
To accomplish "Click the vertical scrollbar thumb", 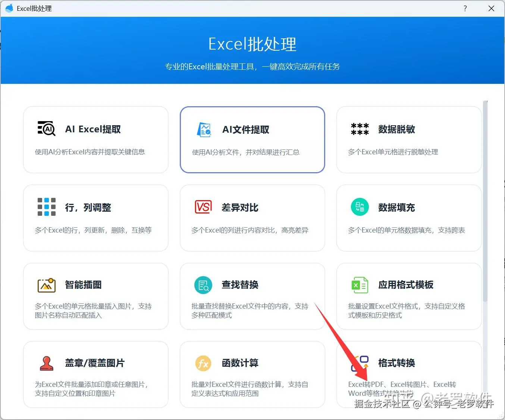I will click(x=485, y=201).
